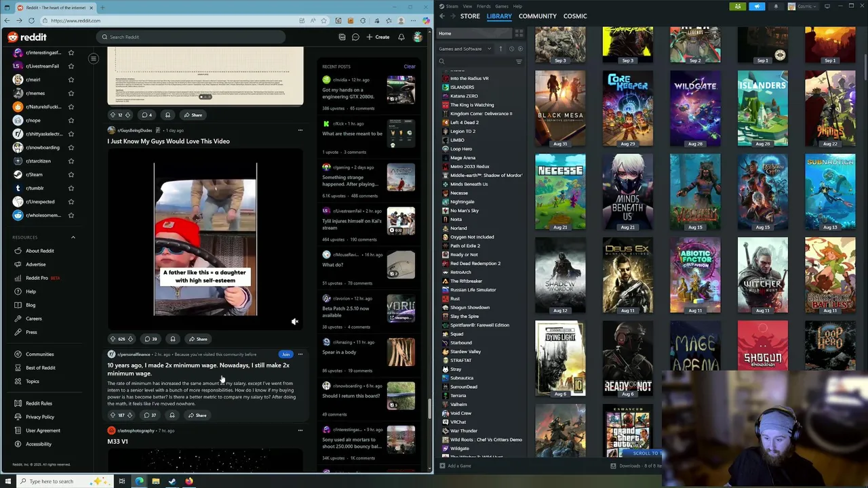This screenshot has width=868, height=488.
Task: Open Reddit notifications bell
Action: tap(401, 37)
